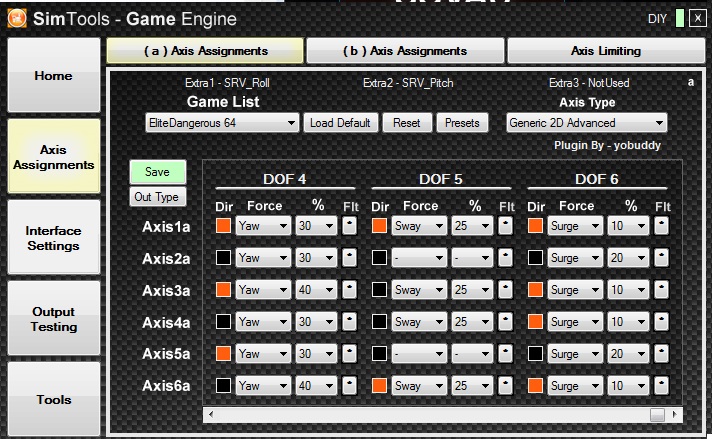713x439 pixels.
Task: Open Axis3a DOF 4 percent dropdown
Action: coord(316,290)
